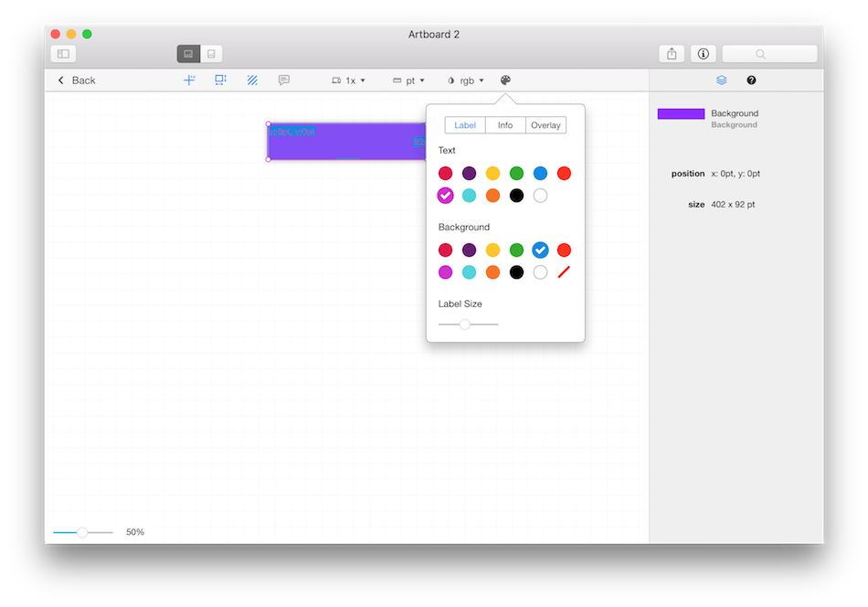Image resolution: width=868 pixels, height=607 pixels.
Task: Open the 1x scale dropdown
Action: point(349,80)
